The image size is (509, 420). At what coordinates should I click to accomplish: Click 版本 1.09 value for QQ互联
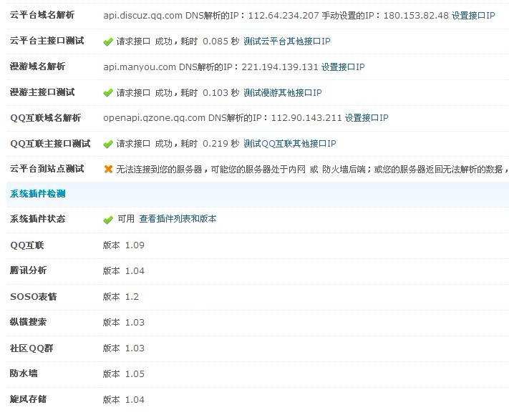(x=123, y=245)
